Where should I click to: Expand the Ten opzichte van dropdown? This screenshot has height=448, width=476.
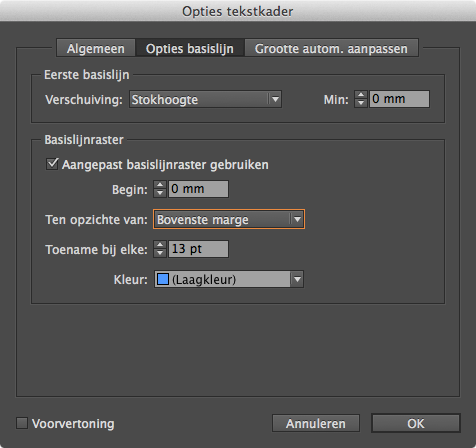coord(229,219)
